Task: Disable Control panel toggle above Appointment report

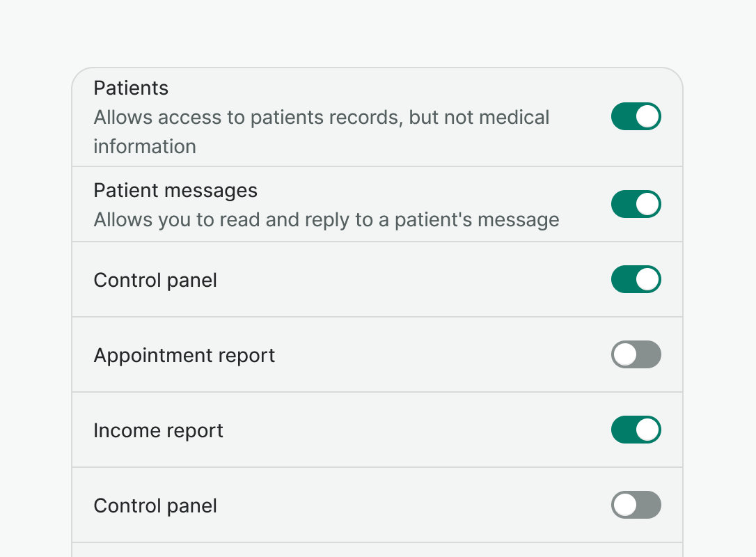Action: click(x=636, y=280)
